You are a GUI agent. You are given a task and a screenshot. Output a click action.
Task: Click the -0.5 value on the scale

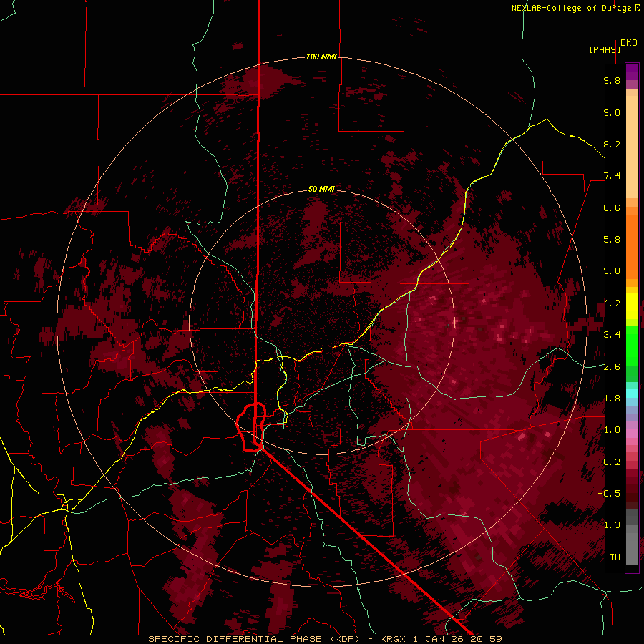coord(609,494)
